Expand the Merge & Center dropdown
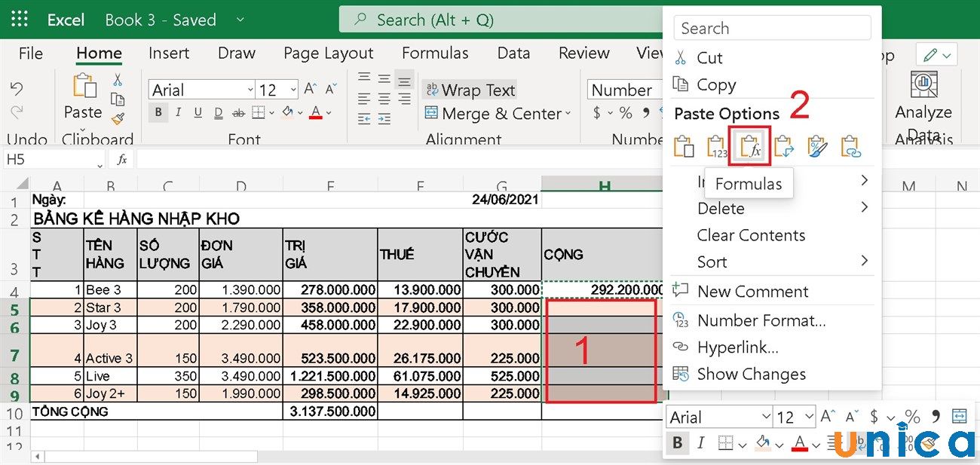This screenshot has width=980, height=465. tap(568, 114)
